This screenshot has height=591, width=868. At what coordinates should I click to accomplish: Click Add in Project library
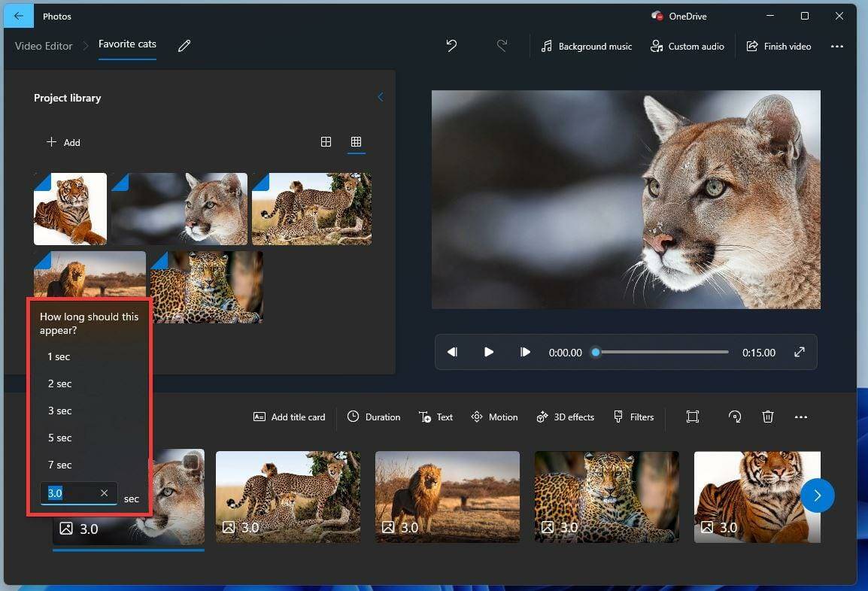click(x=63, y=142)
